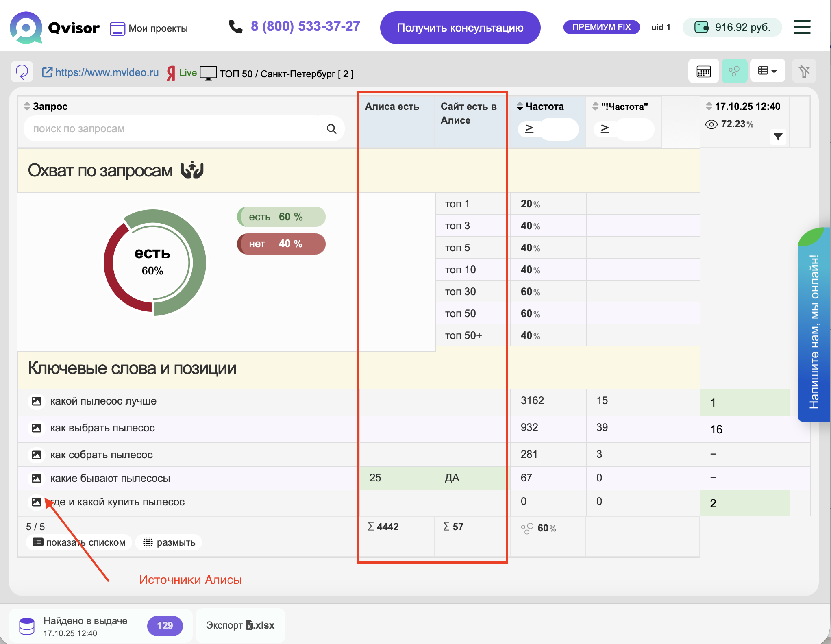This screenshot has height=644, width=831.
Task: Click the black filter icon under date column
Action: pos(778,137)
